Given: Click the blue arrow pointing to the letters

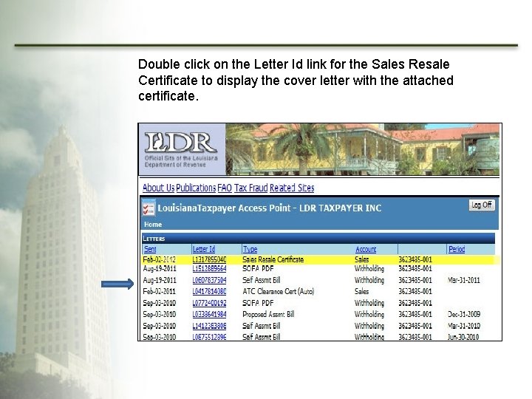Looking at the screenshot, I should [x=117, y=284].
